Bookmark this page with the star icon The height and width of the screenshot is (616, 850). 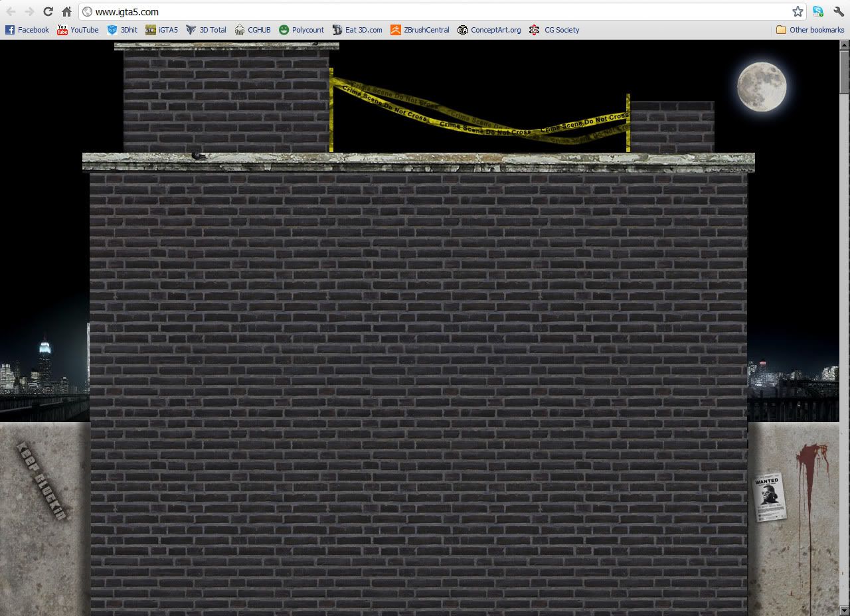(798, 12)
